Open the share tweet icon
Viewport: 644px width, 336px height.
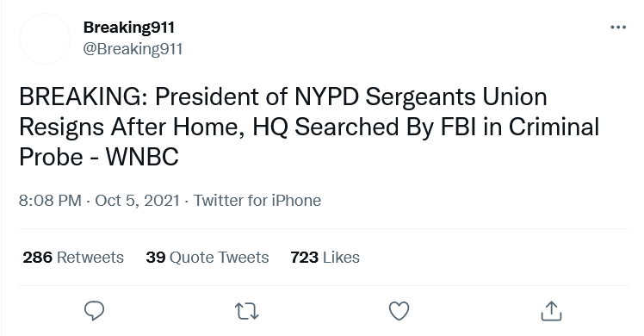(x=551, y=311)
